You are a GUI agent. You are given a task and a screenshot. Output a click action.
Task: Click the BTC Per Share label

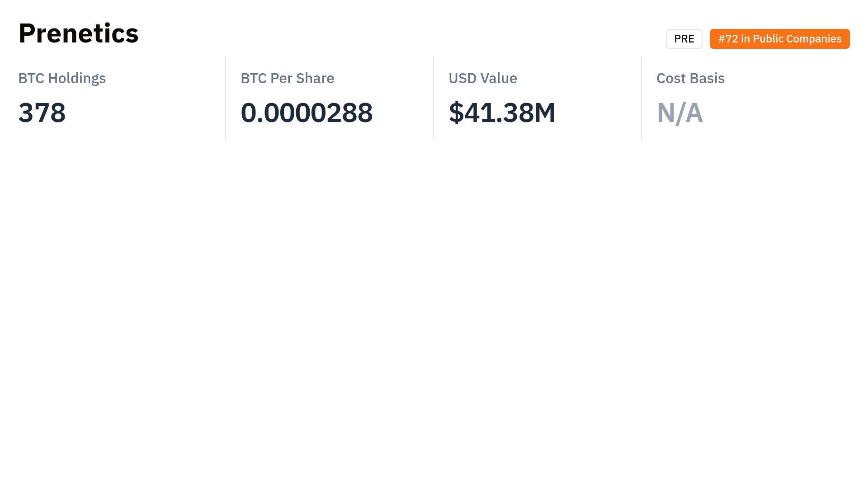pyautogui.click(x=287, y=78)
